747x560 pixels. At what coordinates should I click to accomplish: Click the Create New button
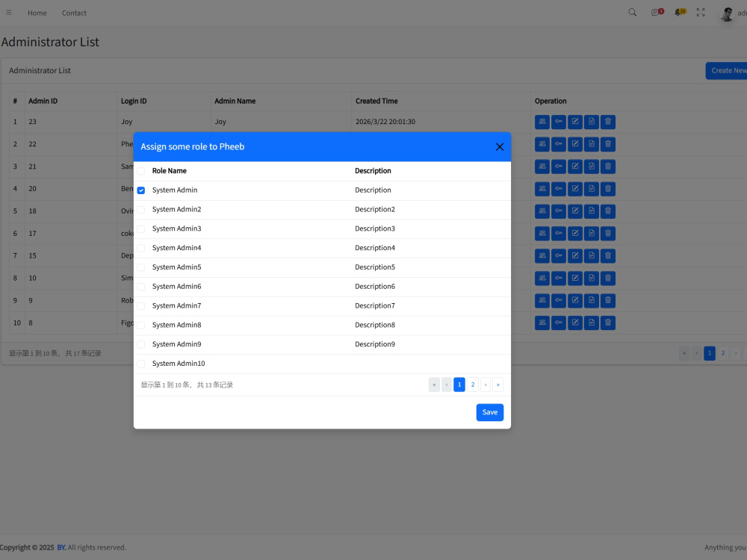coord(727,70)
